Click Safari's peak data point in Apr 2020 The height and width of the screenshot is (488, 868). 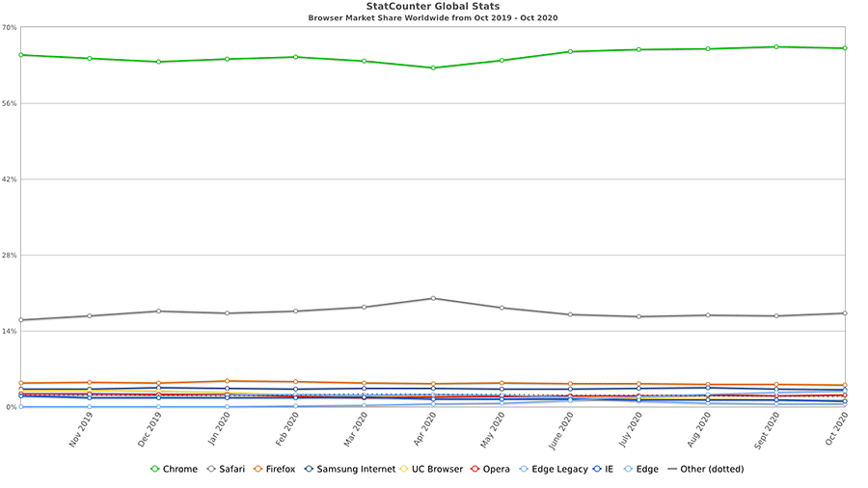coord(433,298)
